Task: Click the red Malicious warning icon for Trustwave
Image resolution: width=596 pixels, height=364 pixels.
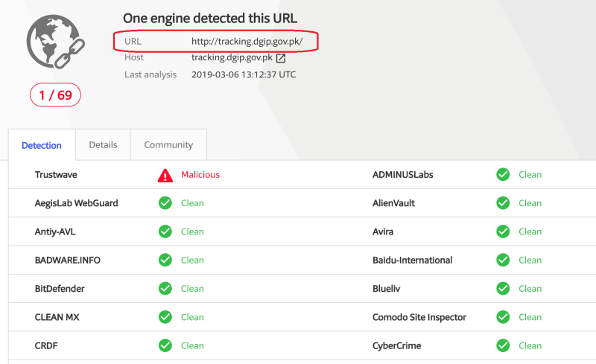Action: pos(165,175)
